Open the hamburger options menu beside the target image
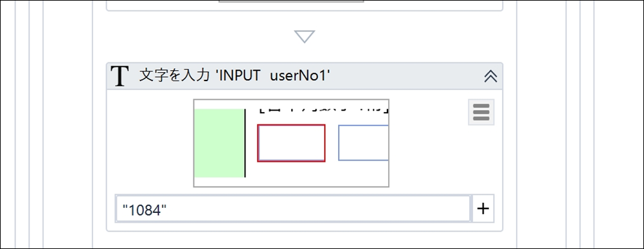Image resolution: width=644 pixels, height=249 pixels. (x=481, y=112)
